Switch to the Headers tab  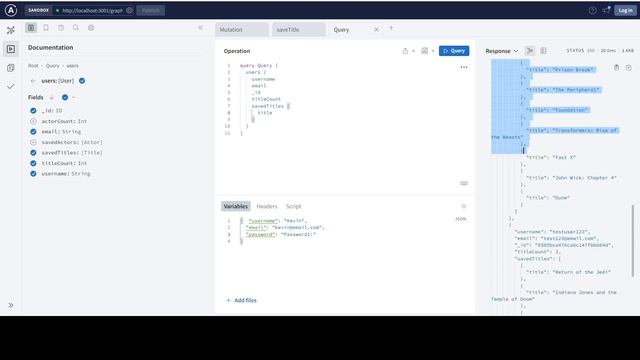click(267, 206)
